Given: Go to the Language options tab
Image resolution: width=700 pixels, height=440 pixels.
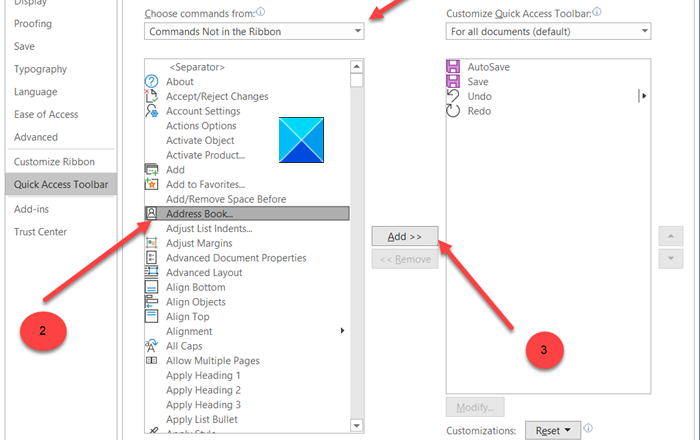Looking at the screenshot, I should click(x=35, y=92).
